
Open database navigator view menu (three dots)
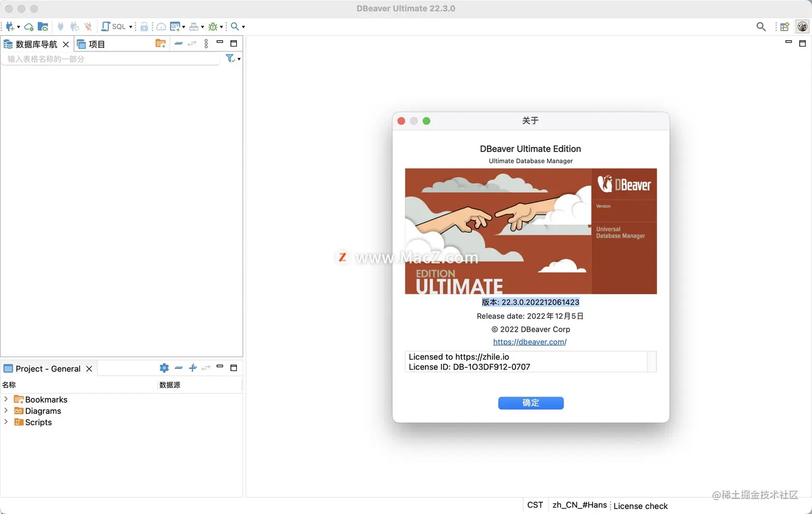(x=206, y=44)
